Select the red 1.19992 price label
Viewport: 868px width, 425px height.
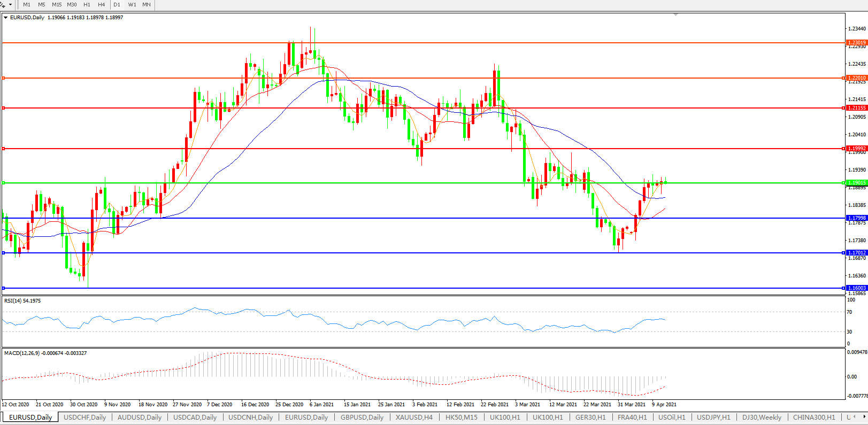[x=856, y=149]
